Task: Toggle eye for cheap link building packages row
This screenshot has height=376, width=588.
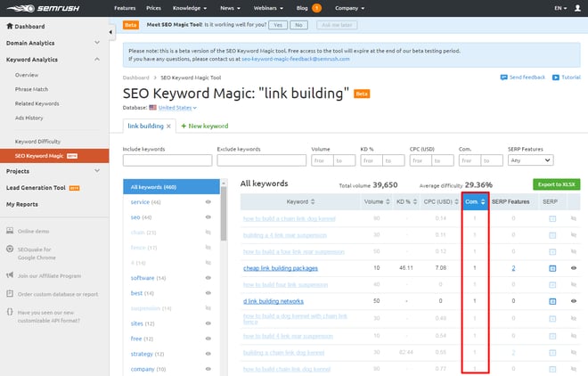Action: tap(574, 268)
